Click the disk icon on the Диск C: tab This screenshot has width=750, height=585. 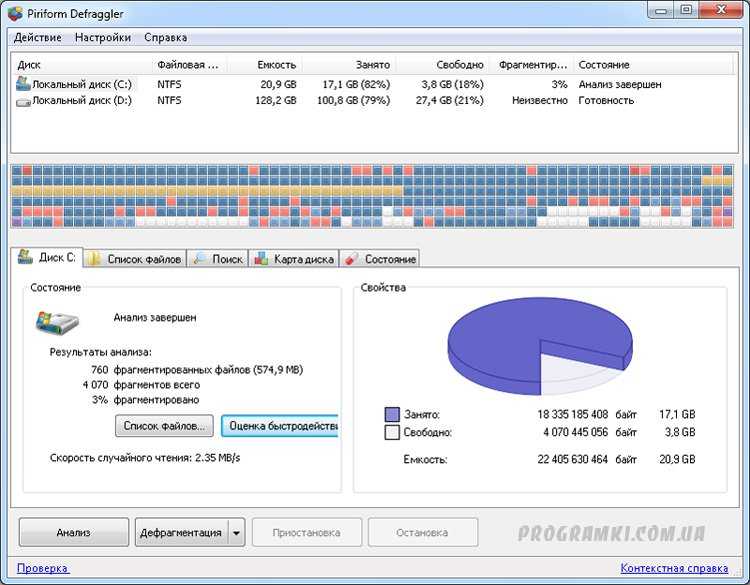(x=25, y=257)
